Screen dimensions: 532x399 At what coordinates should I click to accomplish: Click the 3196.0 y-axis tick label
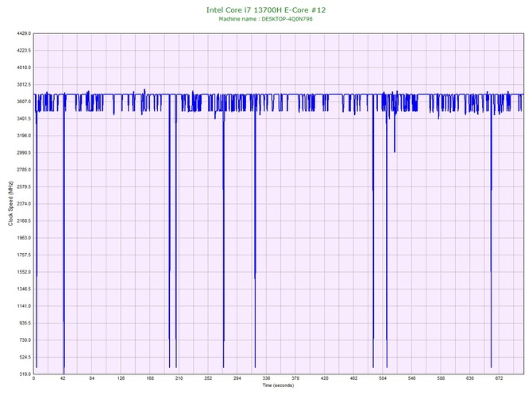pyautogui.click(x=24, y=136)
